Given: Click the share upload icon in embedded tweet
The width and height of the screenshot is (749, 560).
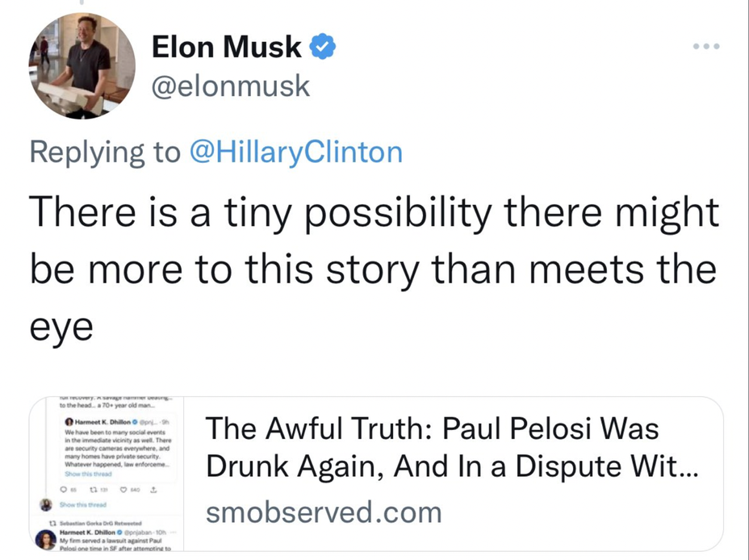Looking at the screenshot, I should tap(153, 489).
